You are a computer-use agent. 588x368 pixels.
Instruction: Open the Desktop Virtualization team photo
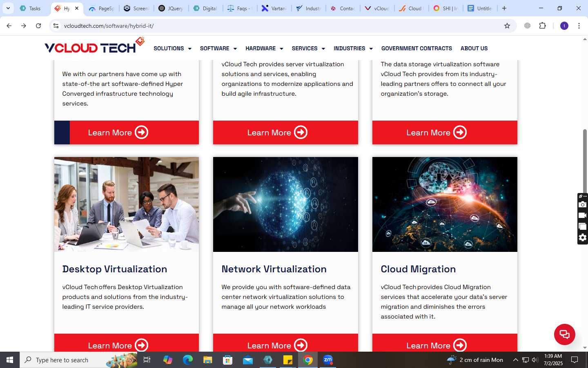127,204
